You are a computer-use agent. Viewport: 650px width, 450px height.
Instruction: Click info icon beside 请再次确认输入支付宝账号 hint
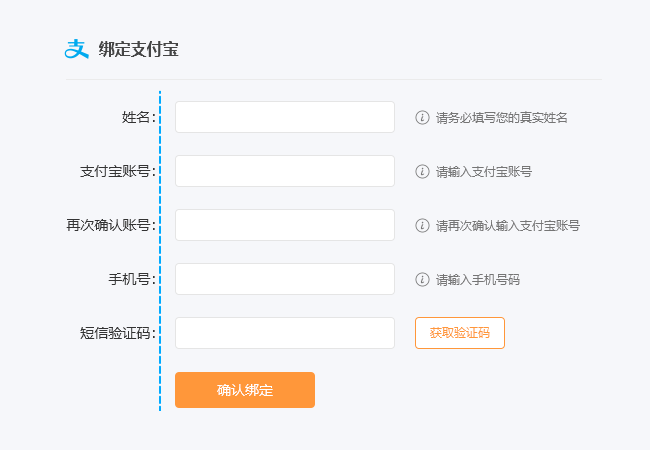click(x=422, y=225)
